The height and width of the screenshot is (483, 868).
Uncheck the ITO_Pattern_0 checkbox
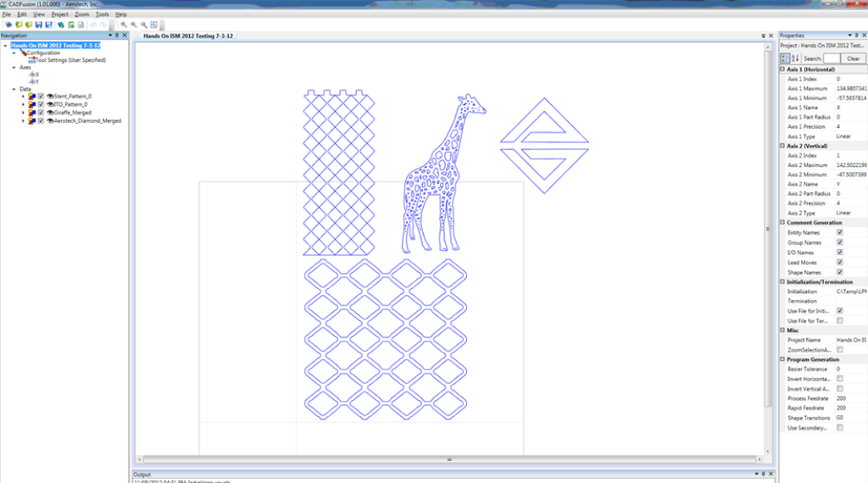click(41, 104)
